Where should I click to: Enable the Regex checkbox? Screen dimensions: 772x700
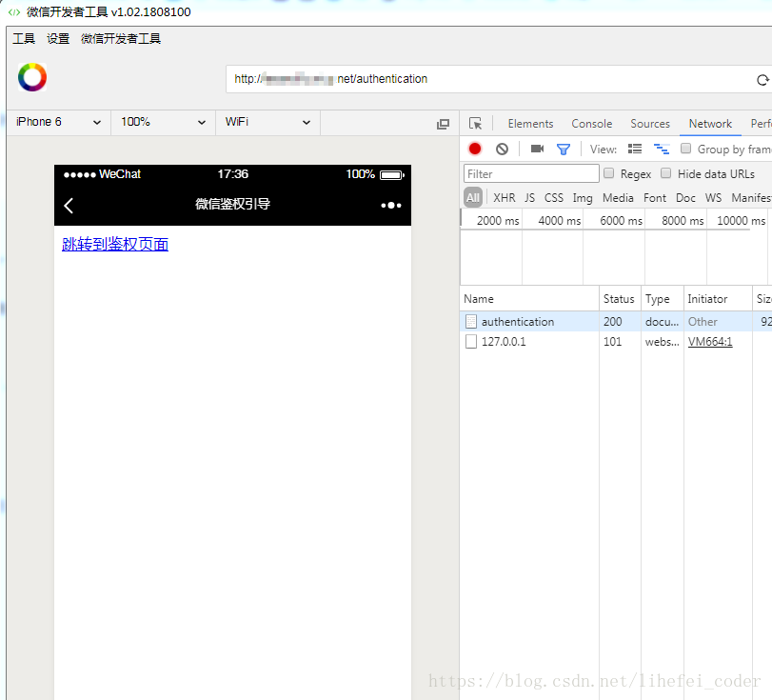[609, 173]
